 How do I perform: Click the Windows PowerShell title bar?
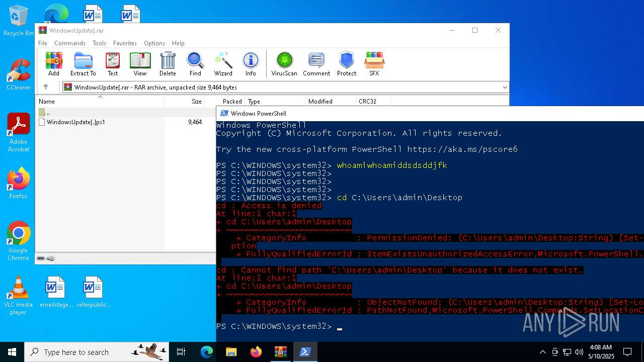pos(430,113)
